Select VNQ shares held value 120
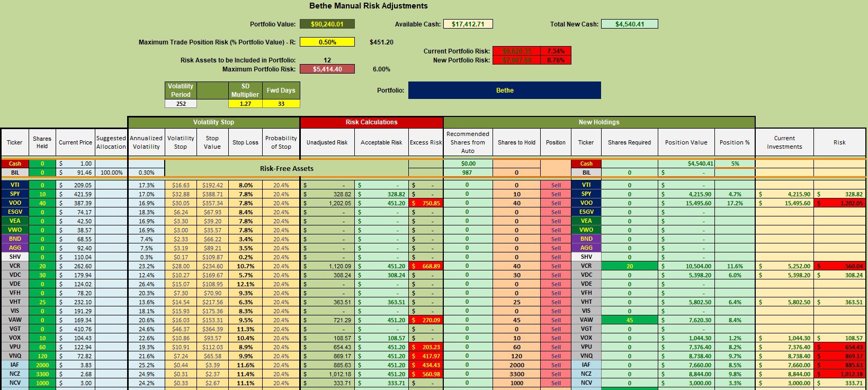 [42, 356]
